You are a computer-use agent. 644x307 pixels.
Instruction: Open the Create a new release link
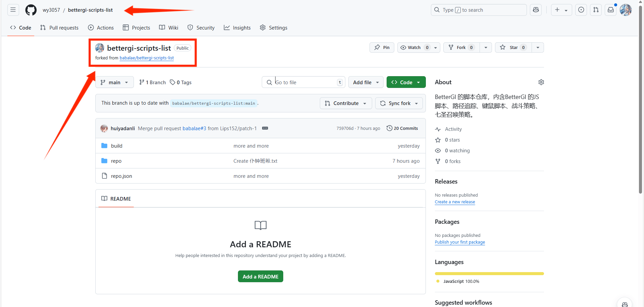(455, 202)
